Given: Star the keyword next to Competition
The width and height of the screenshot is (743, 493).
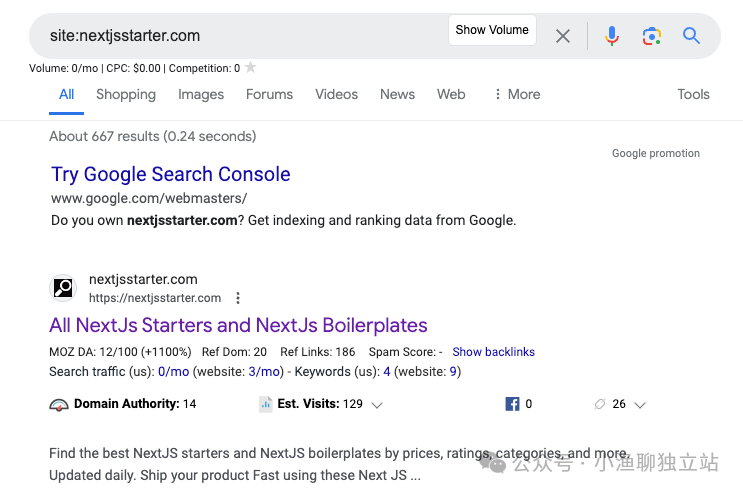Looking at the screenshot, I should click(251, 68).
